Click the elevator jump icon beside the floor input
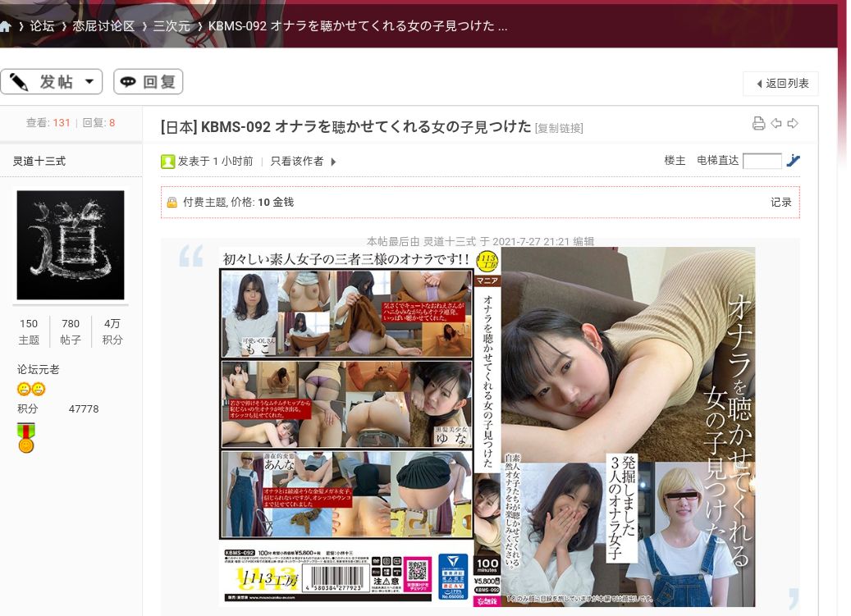This screenshot has width=851, height=616. [793, 161]
